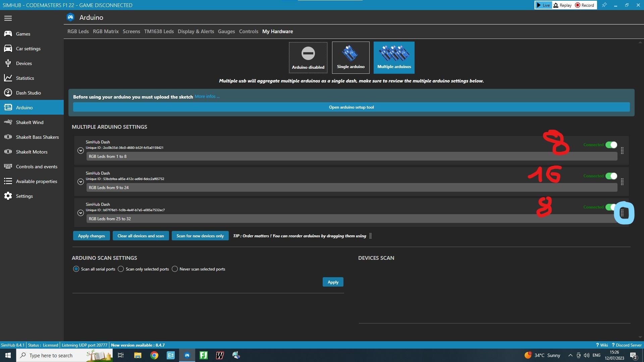Select Single arduino mode

(351, 58)
